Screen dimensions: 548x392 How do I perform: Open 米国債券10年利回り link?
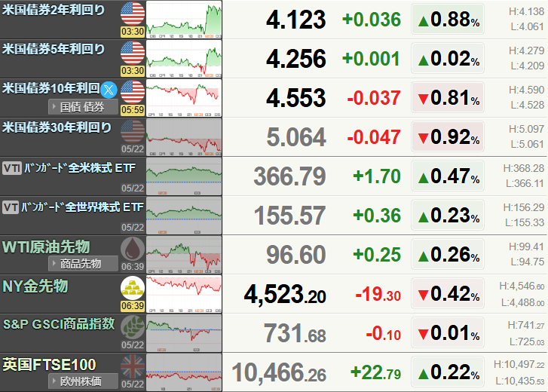[51, 88]
